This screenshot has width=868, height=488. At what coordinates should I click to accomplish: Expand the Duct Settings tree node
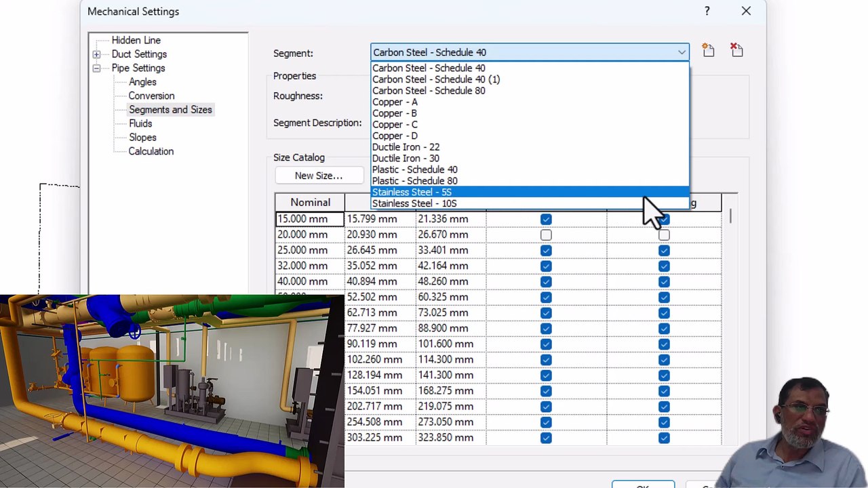click(x=96, y=54)
